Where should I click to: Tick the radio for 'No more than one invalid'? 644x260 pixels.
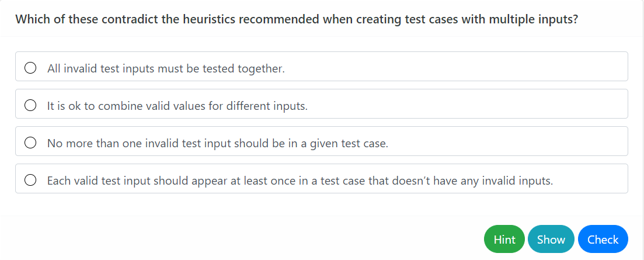[31, 143]
